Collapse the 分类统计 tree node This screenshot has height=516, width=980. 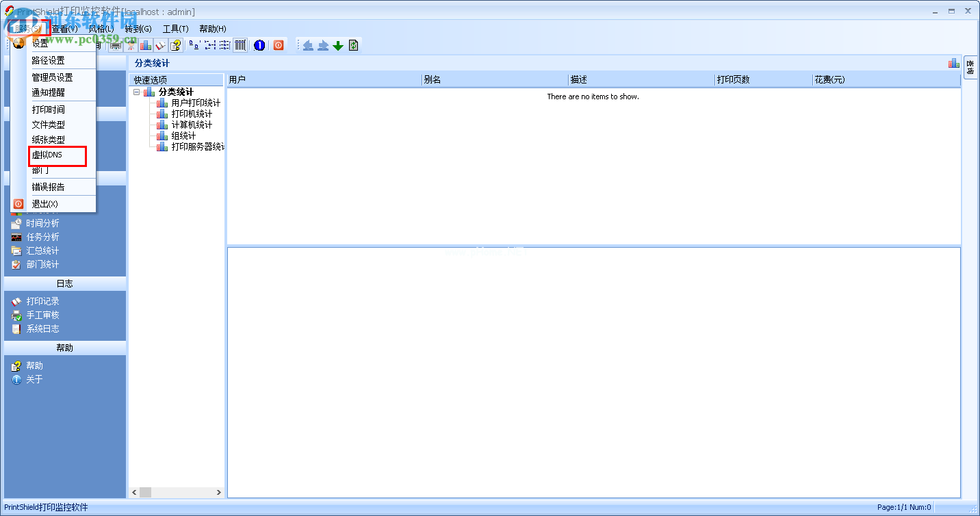click(x=137, y=92)
